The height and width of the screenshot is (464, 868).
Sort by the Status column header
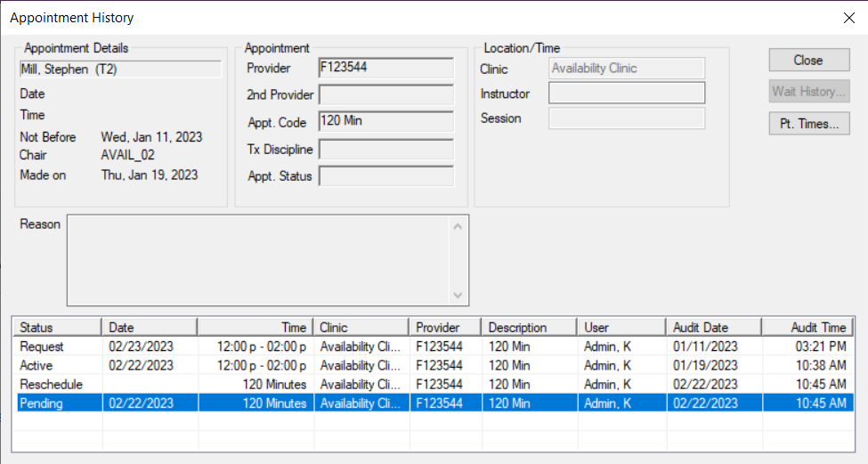point(57,328)
